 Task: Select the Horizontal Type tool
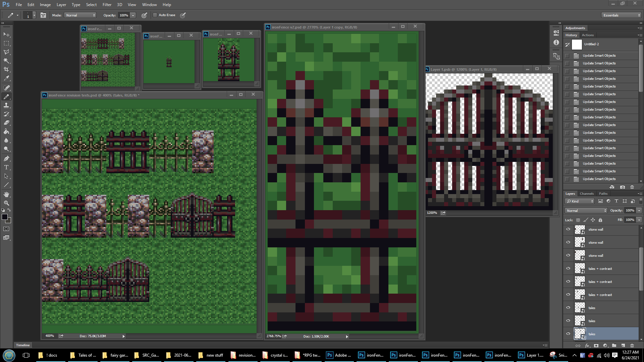point(6,167)
